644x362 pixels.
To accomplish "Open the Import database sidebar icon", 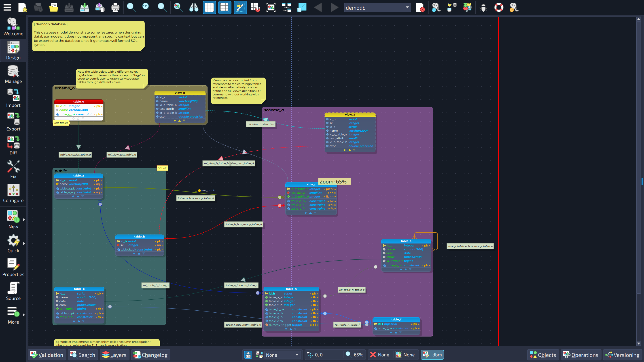I will (x=13, y=98).
